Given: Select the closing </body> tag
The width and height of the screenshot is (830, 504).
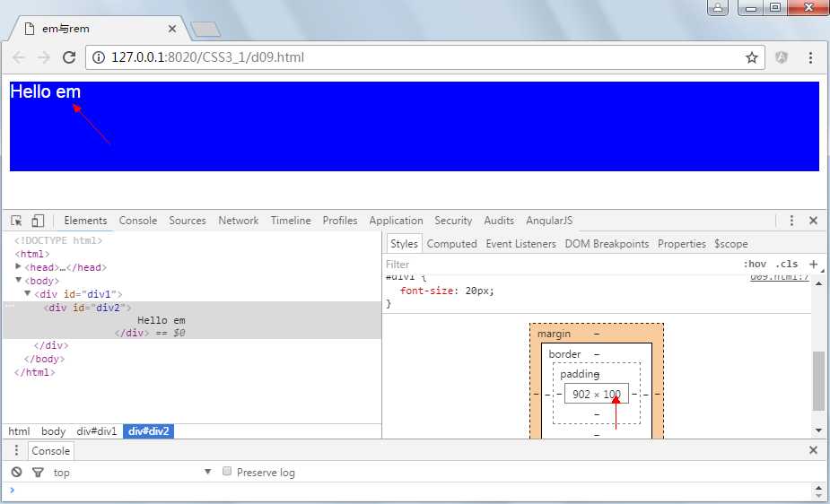Looking at the screenshot, I should pos(45,359).
